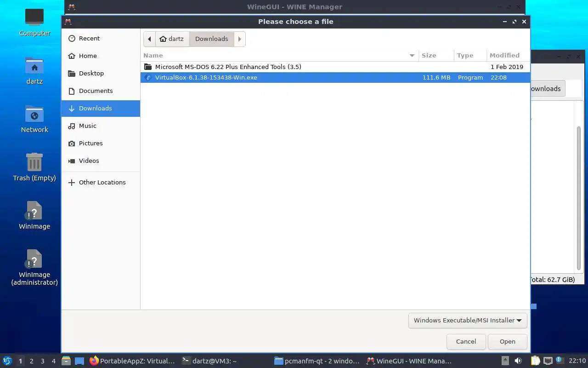
Task: Click the volume speaker tray icon
Action: 518,361
